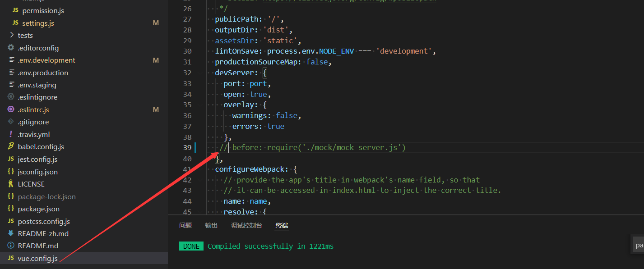Click the Babel icon beside babel.config.js
This screenshot has width=644, height=269.
(11, 146)
